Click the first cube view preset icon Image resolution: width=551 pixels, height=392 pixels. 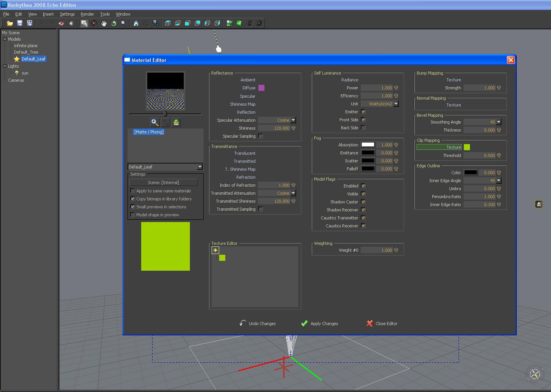[168, 23]
